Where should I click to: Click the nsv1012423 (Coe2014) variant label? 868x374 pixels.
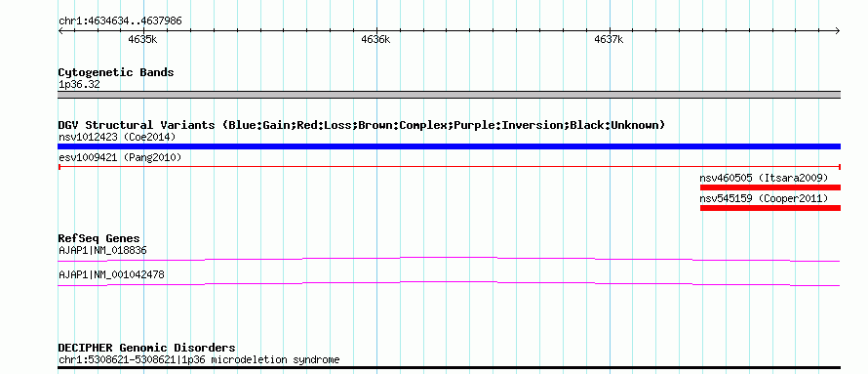117,137
